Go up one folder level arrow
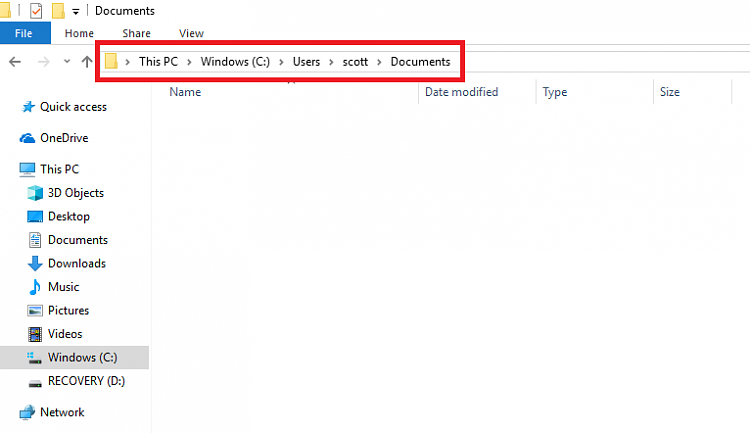 87,61
